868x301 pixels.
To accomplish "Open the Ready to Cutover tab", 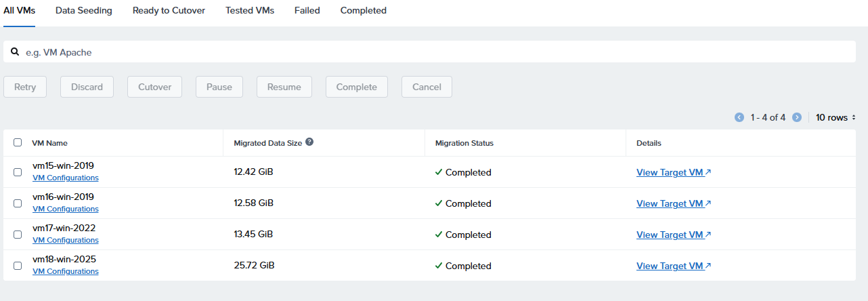I will (x=169, y=11).
